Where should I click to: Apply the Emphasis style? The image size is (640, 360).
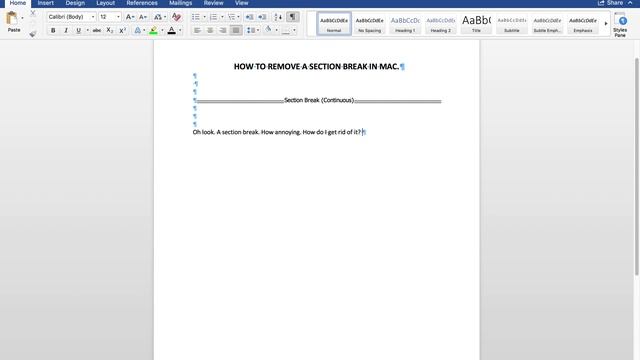pos(582,24)
